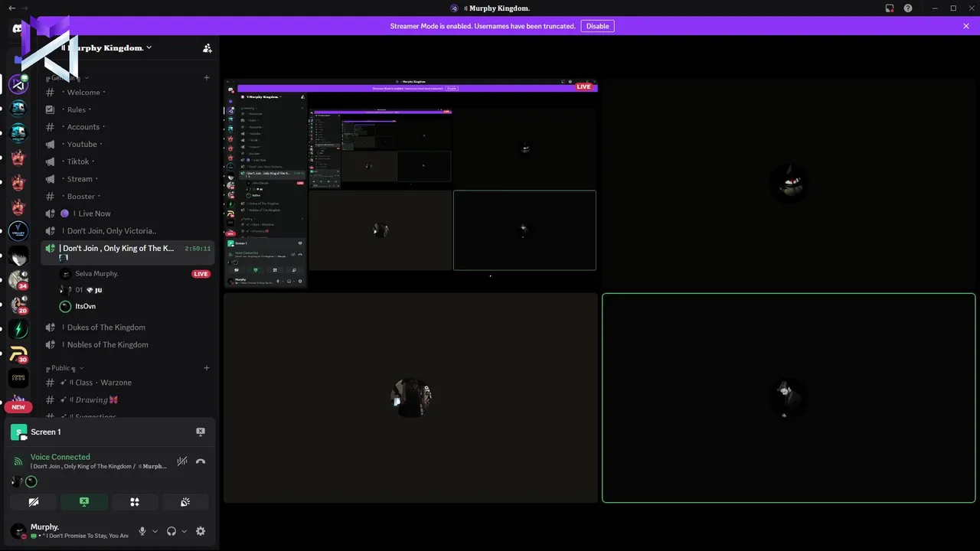Image resolution: width=980 pixels, height=551 pixels.
Task: Click the NEW mentions indicator in server list
Action: pyautogui.click(x=18, y=407)
